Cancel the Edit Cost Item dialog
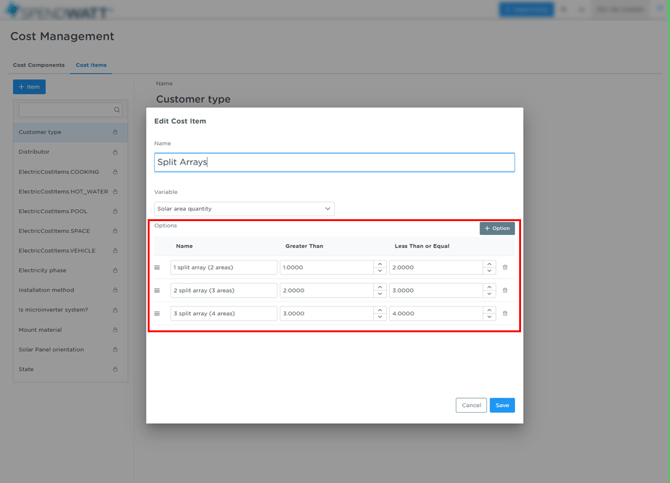670x483 pixels. click(471, 405)
